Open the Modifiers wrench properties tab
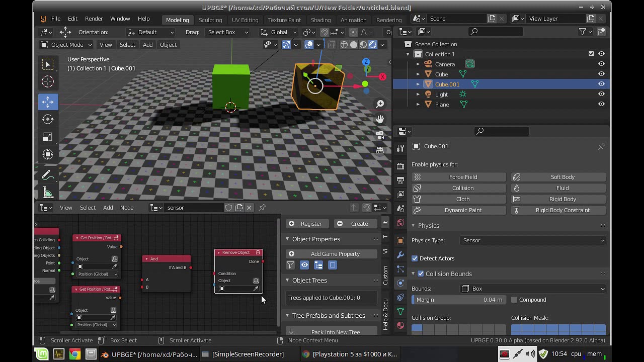 pyautogui.click(x=400, y=255)
